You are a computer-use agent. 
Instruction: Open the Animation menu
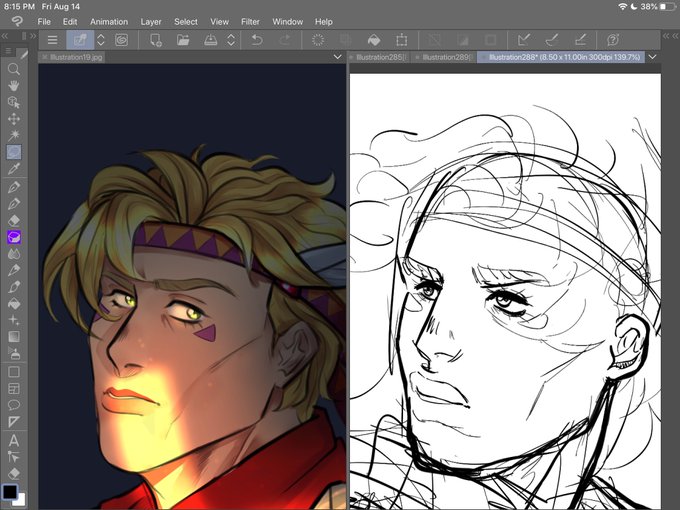[109, 22]
